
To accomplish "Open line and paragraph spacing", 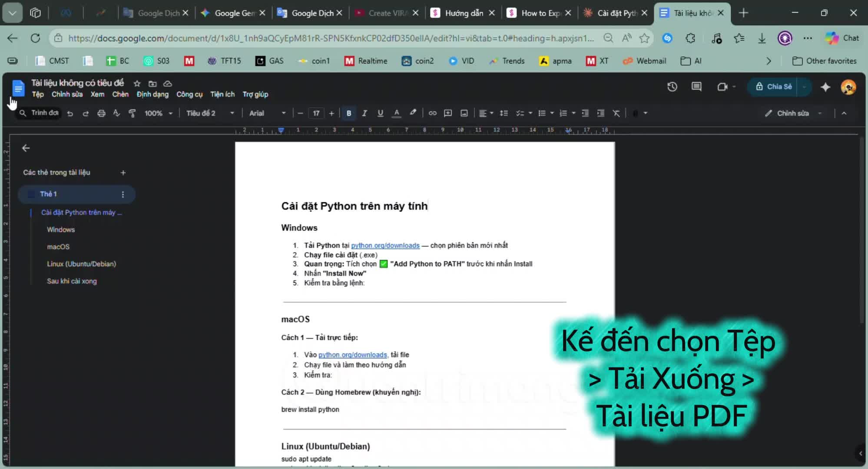I will point(504,113).
